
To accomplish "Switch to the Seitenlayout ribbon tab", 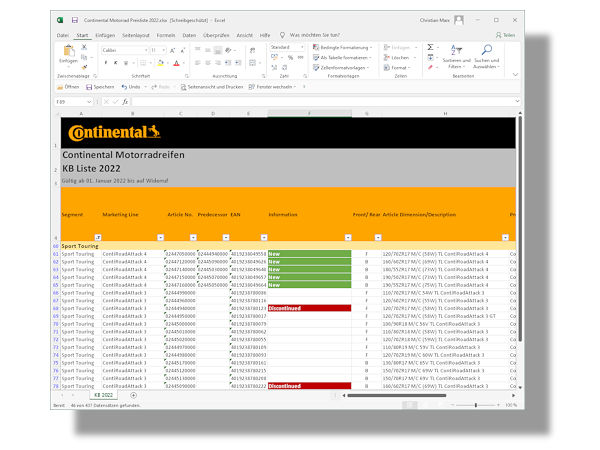I will 136,35.
